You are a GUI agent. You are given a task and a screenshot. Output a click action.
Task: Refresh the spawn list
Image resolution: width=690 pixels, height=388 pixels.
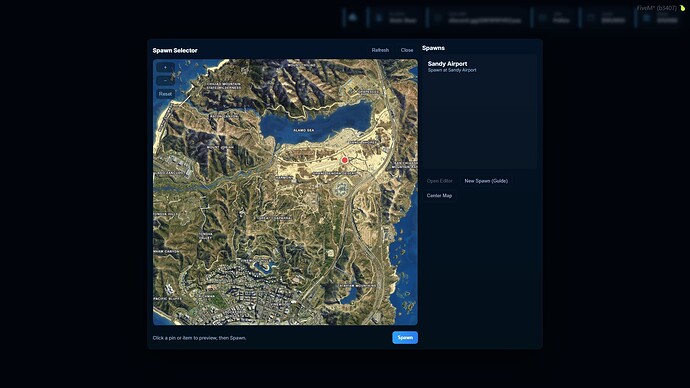tap(380, 50)
